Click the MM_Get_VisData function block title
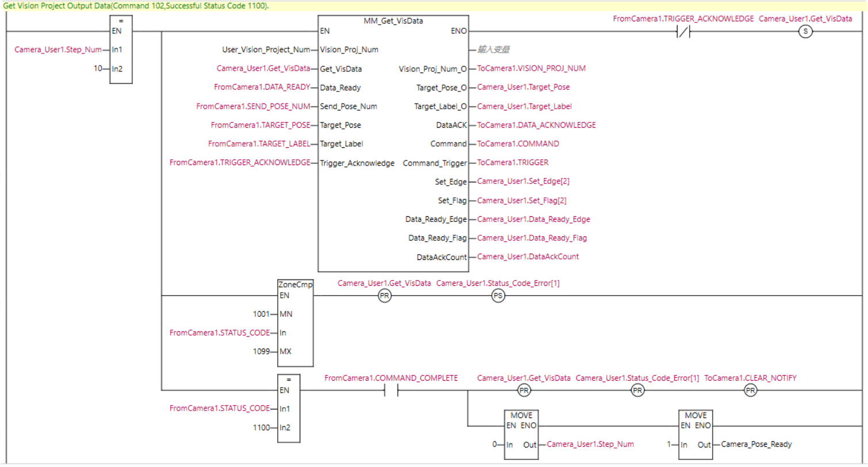Viewport: 868px width, 467px height. pos(392,21)
